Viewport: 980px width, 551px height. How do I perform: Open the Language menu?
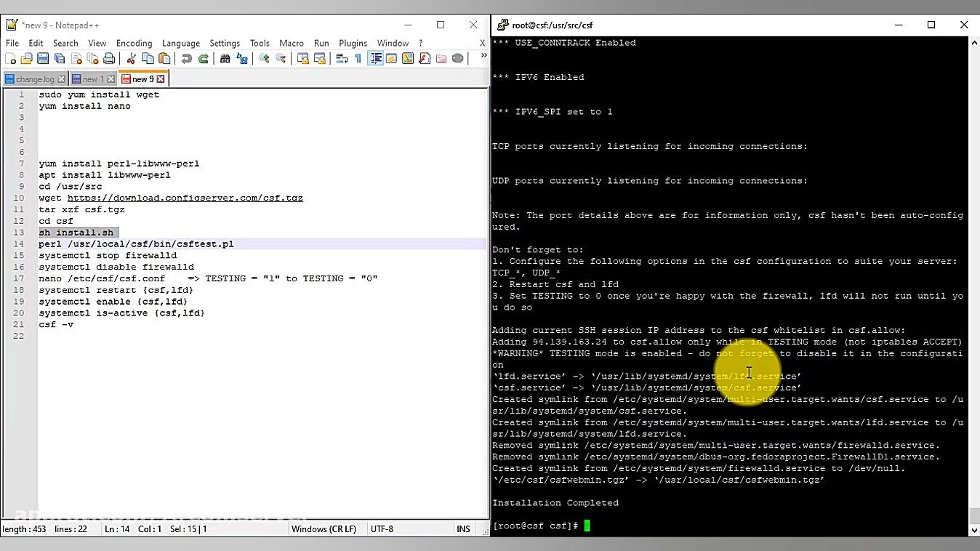(181, 44)
